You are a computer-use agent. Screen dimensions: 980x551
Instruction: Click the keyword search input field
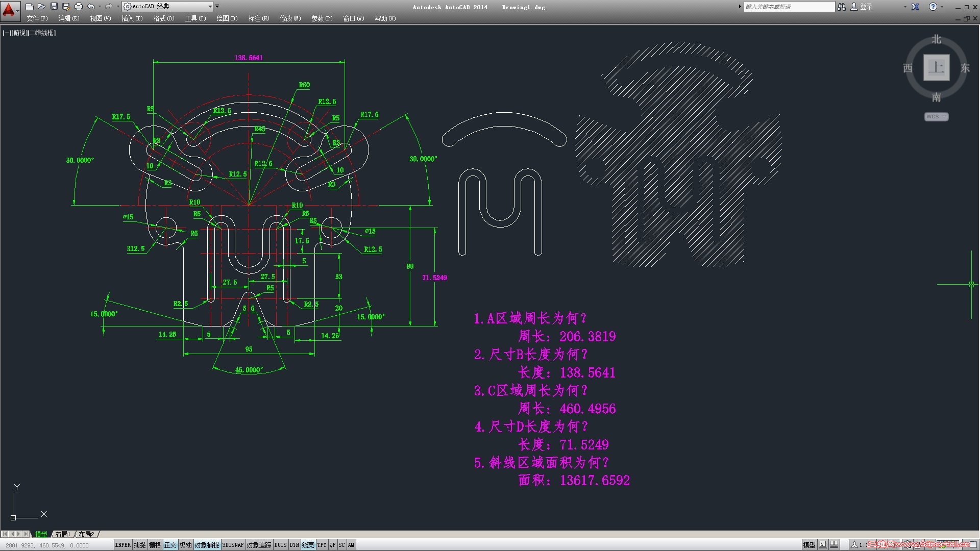click(x=788, y=7)
